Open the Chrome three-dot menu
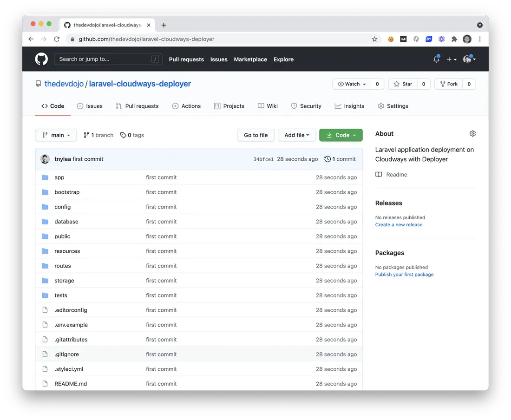This screenshot has width=511, height=420. [480, 39]
